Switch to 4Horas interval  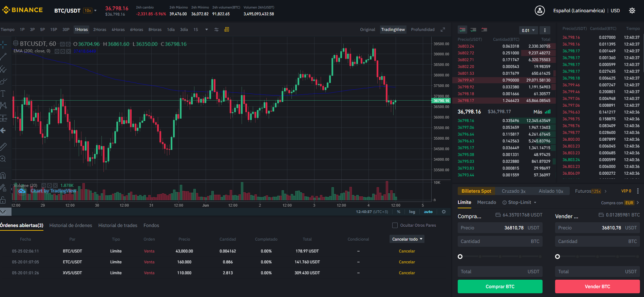pos(118,30)
